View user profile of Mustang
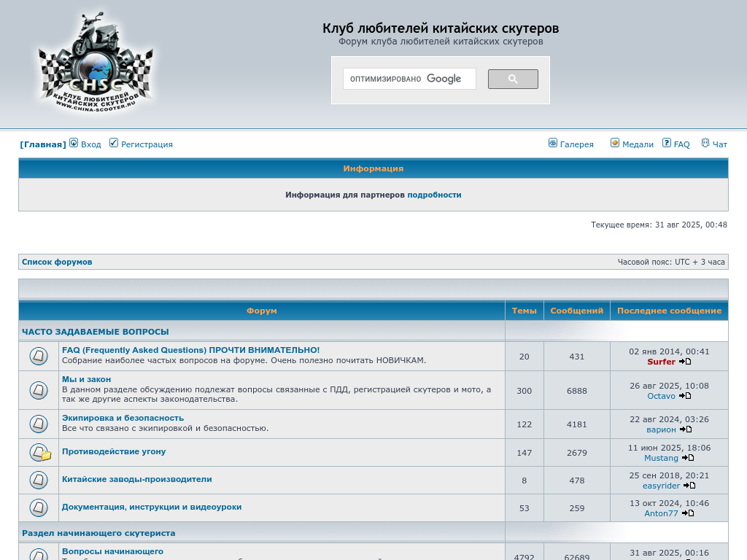Image resolution: width=747 pixels, height=560 pixels. coord(661,458)
